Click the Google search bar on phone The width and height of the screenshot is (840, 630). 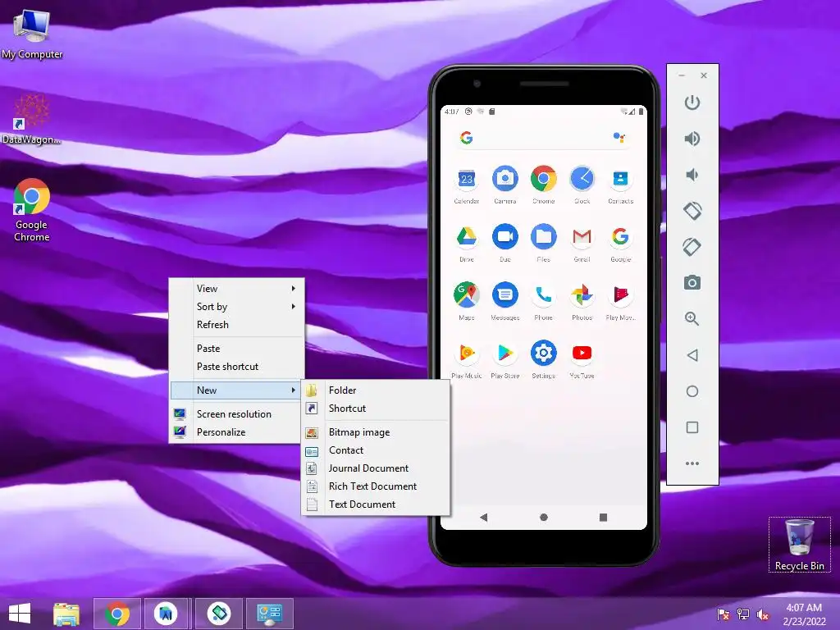543,138
